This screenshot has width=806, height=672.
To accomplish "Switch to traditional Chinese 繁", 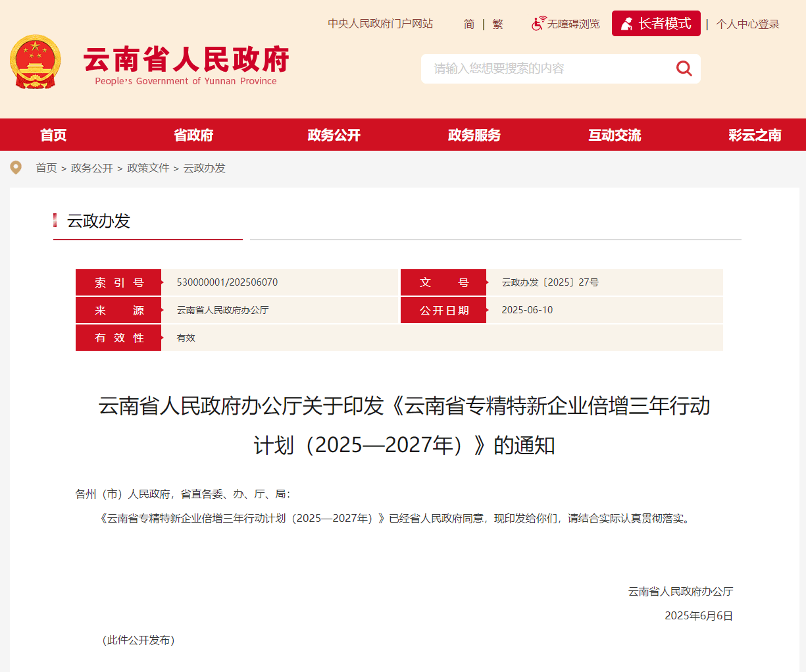I will [x=497, y=24].
